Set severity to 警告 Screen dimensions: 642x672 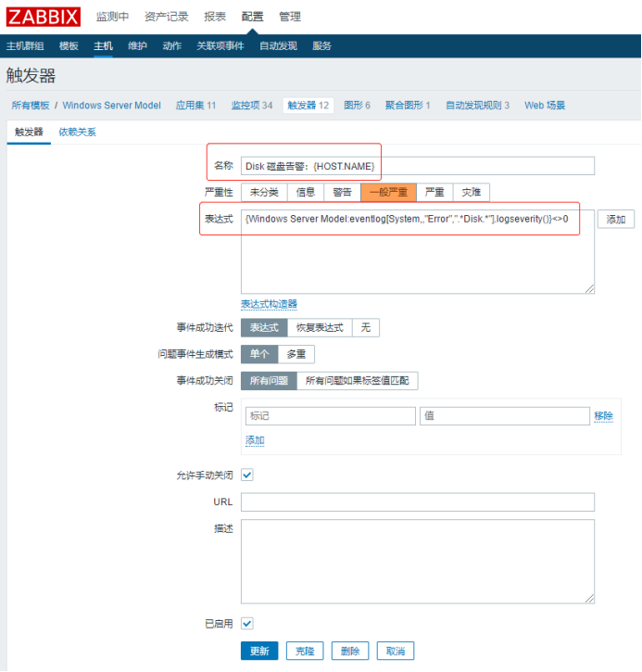[342, 193]
